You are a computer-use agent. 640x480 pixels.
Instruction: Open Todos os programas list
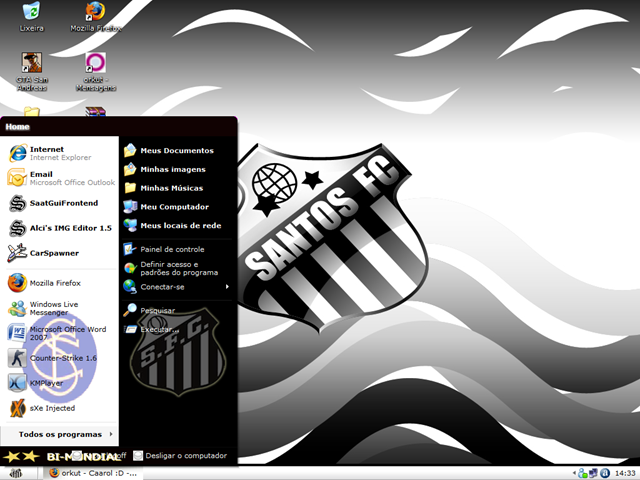point(60,434)
